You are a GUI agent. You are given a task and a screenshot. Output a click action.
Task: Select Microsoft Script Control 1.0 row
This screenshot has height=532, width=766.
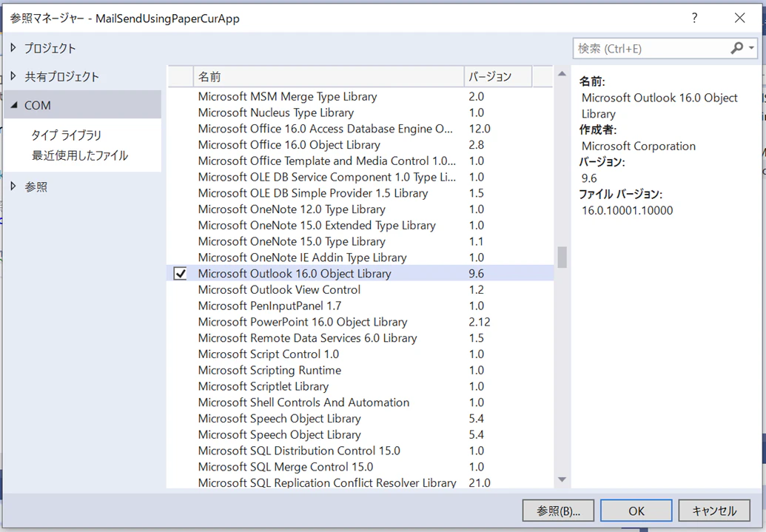360,354
